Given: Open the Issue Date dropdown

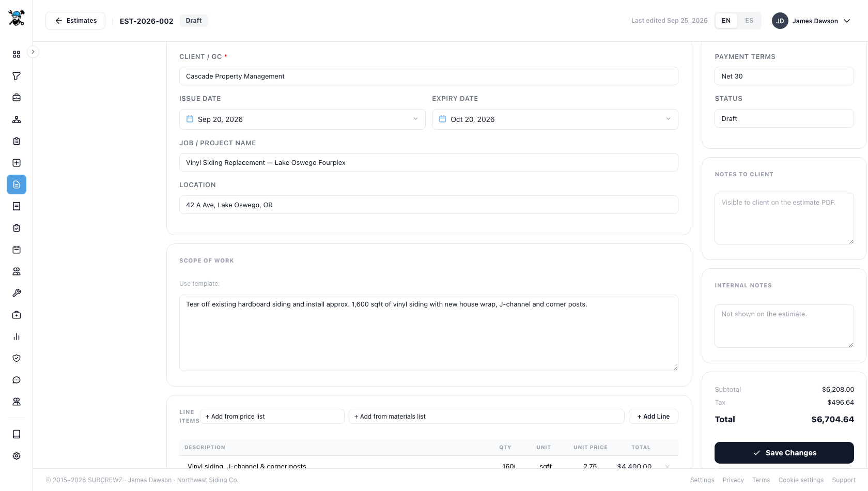Looking at the screenshot, I should [302, 119].
